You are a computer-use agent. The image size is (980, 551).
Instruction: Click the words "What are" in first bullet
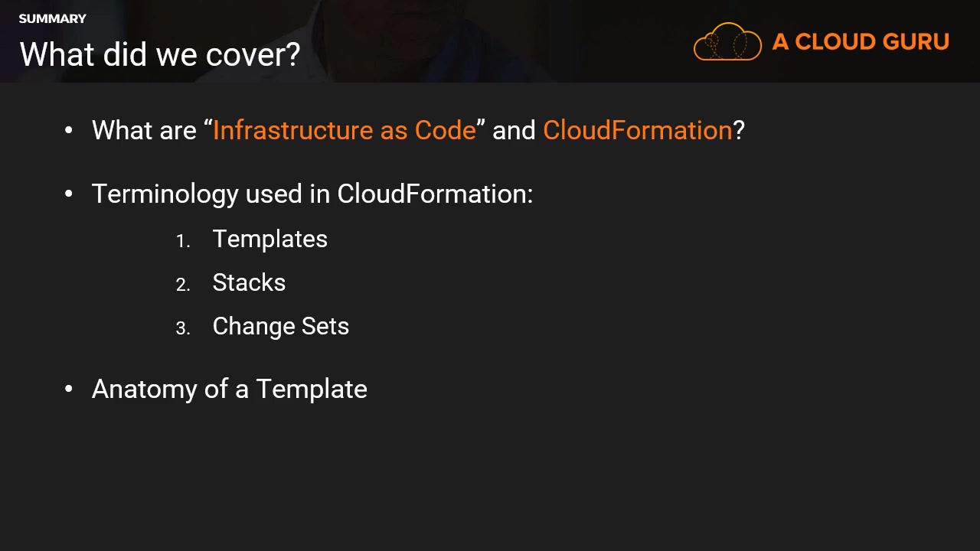144,130
